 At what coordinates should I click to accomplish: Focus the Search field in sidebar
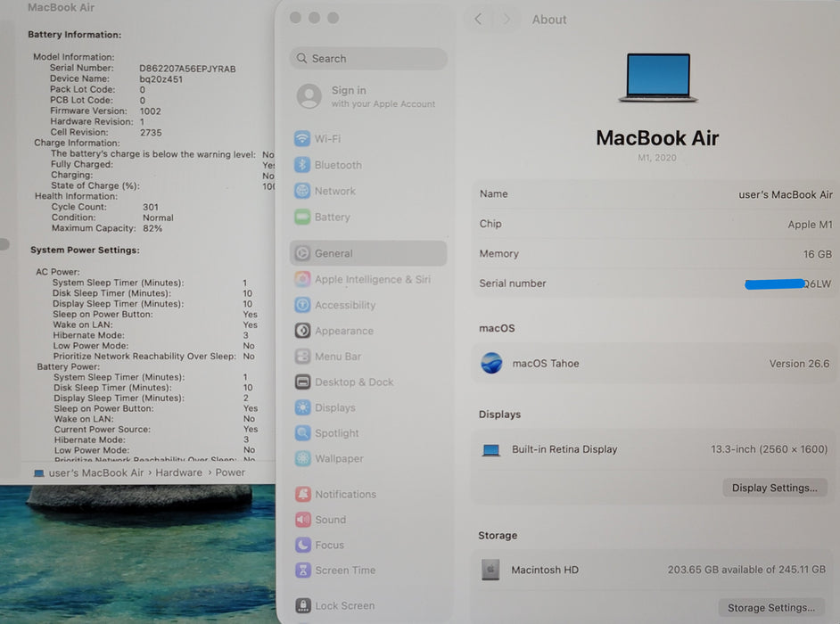368,58
